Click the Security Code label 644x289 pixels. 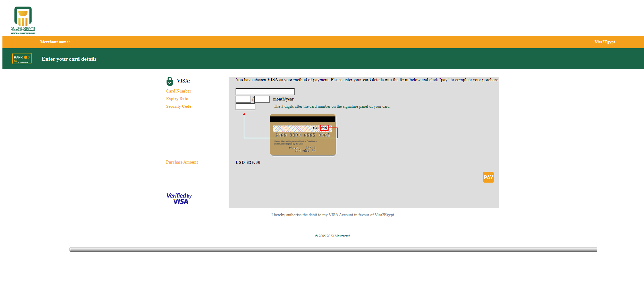click(x=179, y=106)
